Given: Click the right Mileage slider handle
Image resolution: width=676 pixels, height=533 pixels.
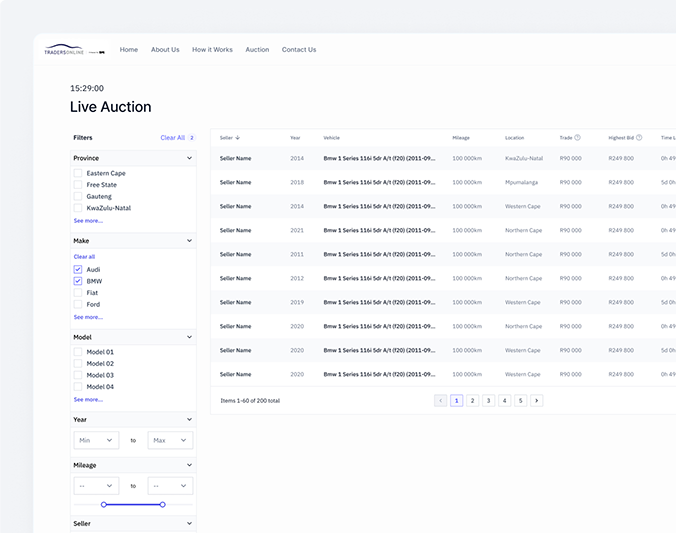Looking at the screenshot, I should pyautogui.click(x=162, y=504).
